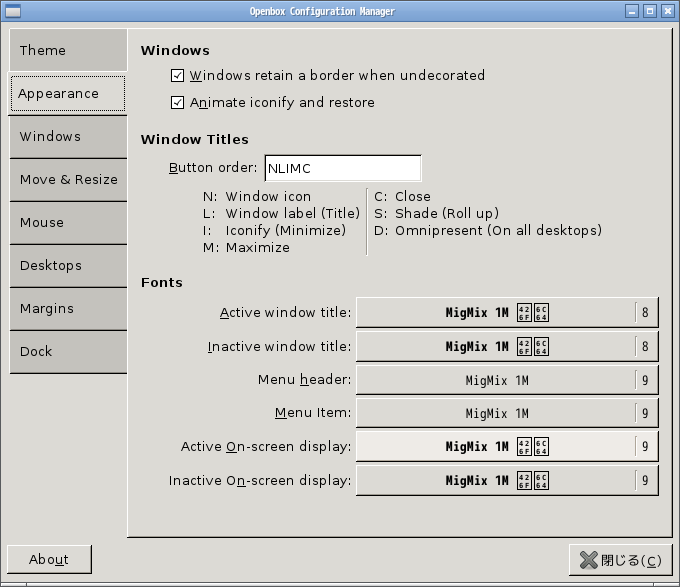Screen dimensions: 680x587
Task: Select the Appearance tab
Action: [x=68, y=93]
